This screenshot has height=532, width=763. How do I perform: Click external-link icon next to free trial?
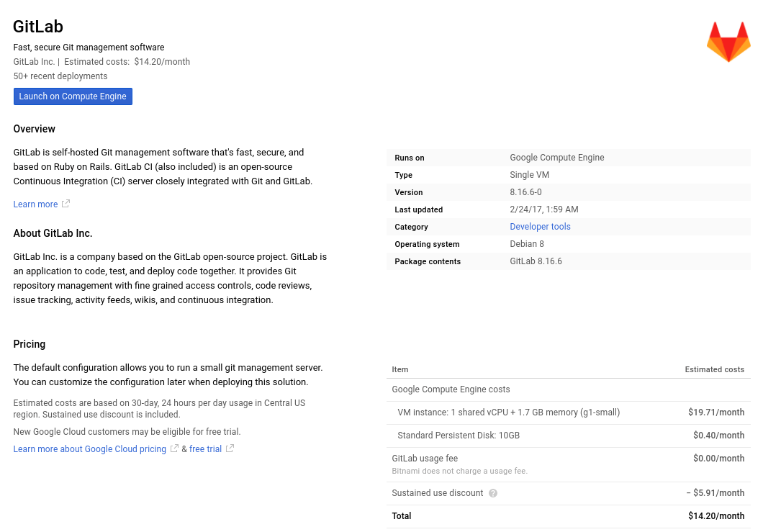pyautogui.click(x=230, y=448)
